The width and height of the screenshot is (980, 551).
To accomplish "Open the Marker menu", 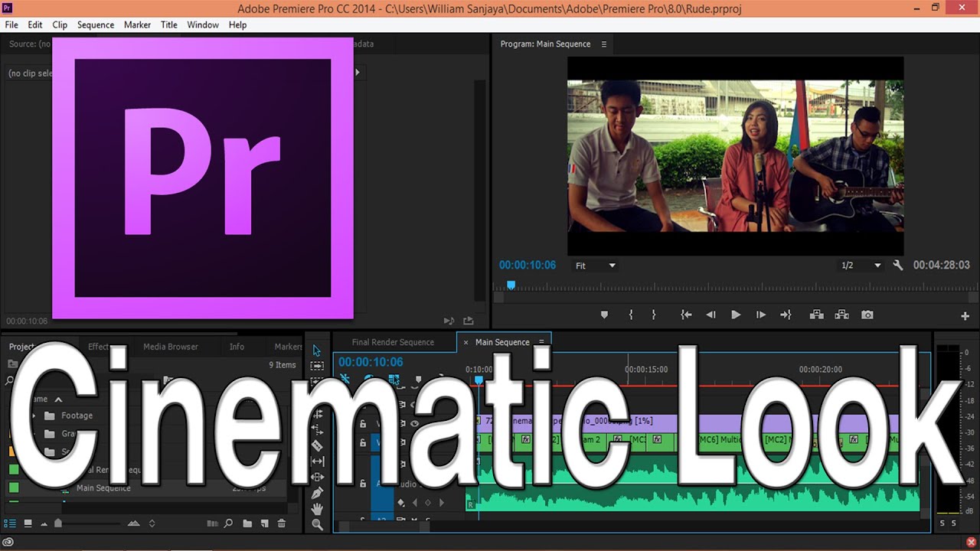I will click(x=138, y=24).
